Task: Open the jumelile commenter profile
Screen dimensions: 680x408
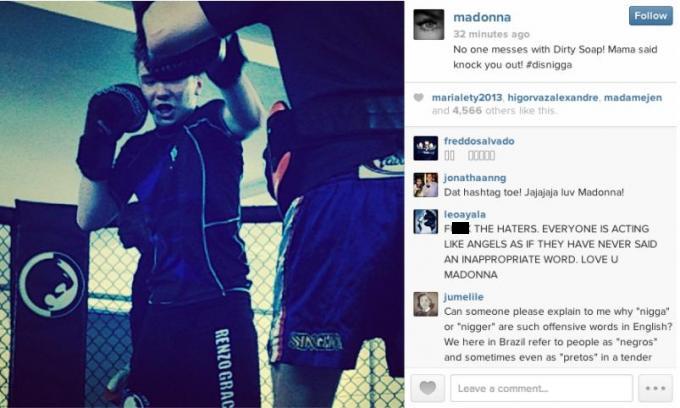Action: [463, 297]
